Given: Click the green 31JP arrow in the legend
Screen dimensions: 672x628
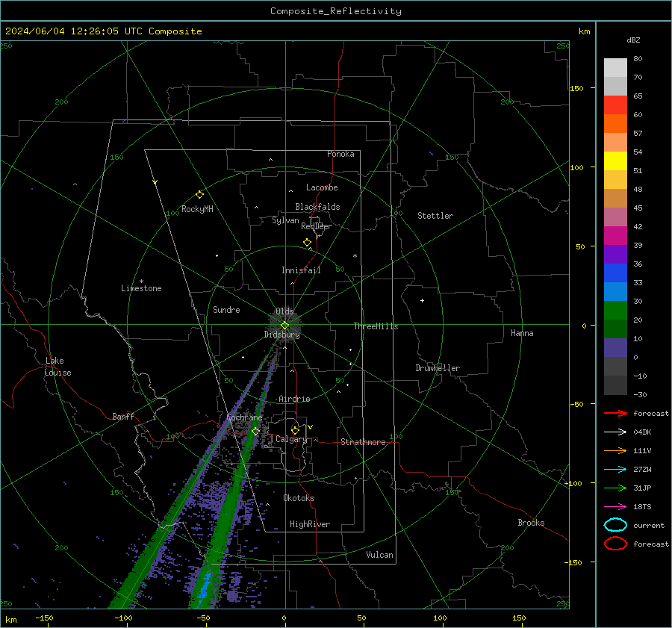Looking at the screenshot, I should (615, 488).
